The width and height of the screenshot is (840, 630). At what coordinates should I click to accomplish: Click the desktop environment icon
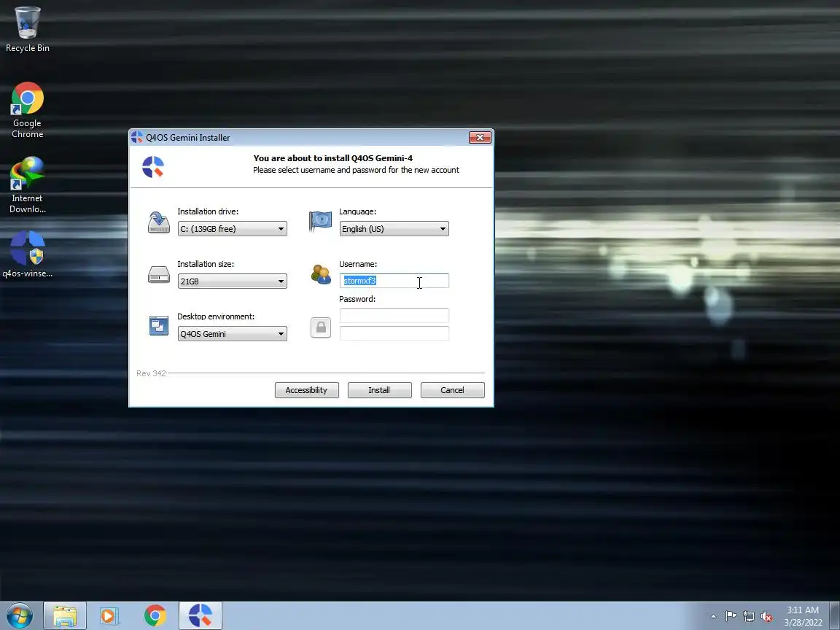pyautogui.click(x=158, y=326)
